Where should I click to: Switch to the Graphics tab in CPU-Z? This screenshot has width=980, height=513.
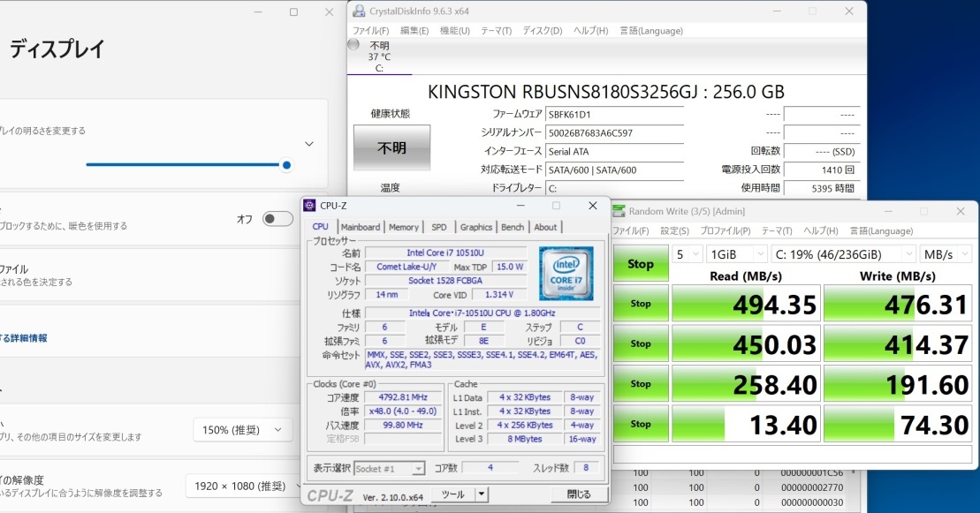pyautogui.click(x=476, y=227)
